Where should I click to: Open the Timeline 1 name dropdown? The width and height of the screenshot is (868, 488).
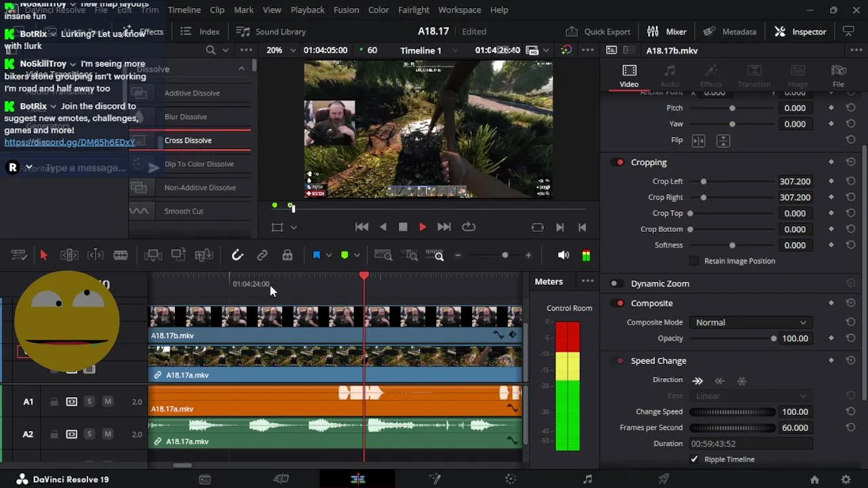tap(429, 50)
